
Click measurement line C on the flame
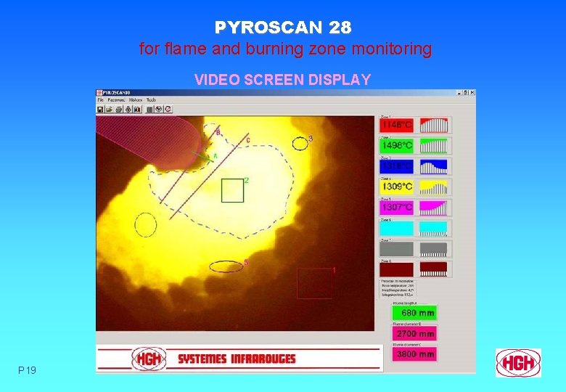(210, 176)
